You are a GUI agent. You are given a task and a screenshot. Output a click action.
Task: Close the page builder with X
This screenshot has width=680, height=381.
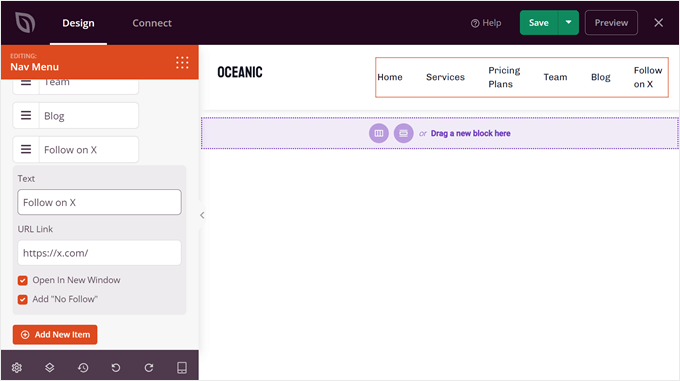(658, 23)
